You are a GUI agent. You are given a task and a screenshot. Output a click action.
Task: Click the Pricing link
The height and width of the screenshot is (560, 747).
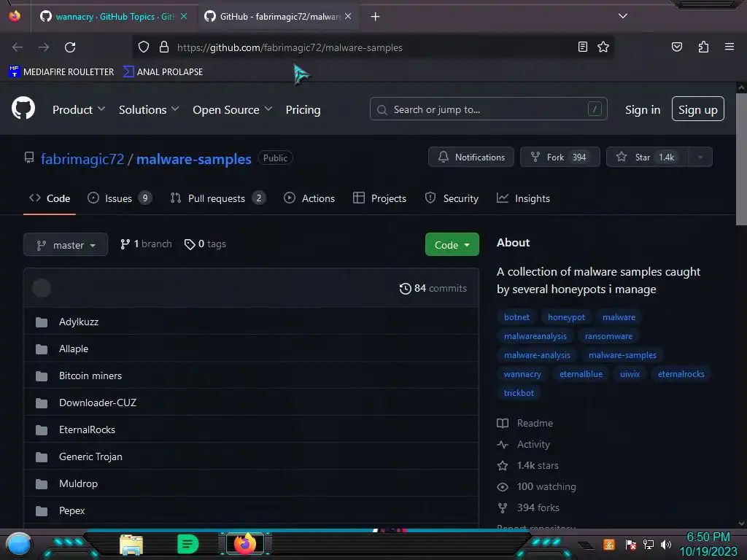coord(303,109)
